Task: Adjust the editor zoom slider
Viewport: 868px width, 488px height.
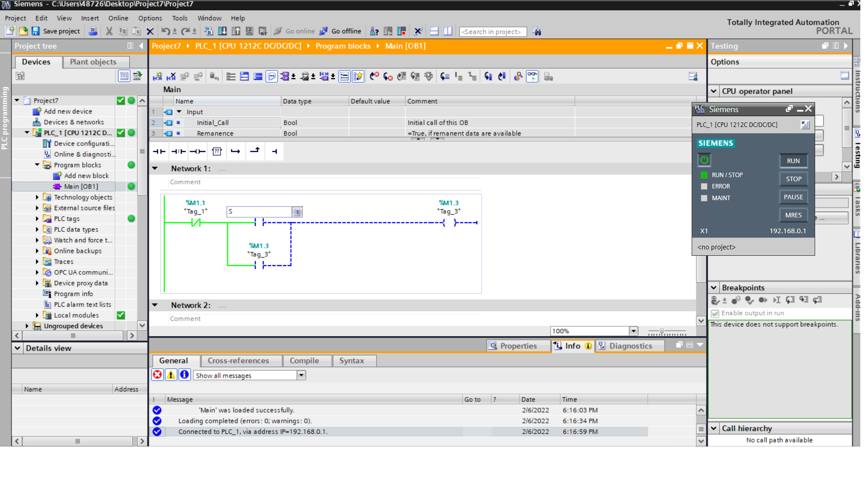Action: click(662, 332)
